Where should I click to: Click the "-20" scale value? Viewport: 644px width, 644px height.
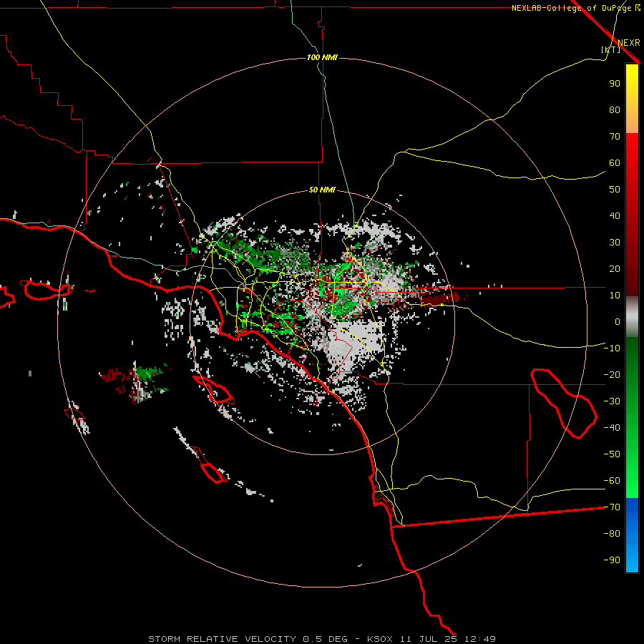click(x=612, y=375)
